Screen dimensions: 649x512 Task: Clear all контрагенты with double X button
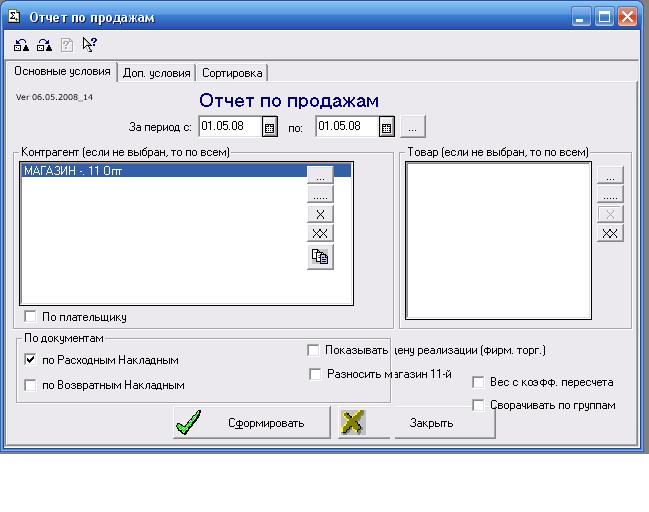[320, 234]
